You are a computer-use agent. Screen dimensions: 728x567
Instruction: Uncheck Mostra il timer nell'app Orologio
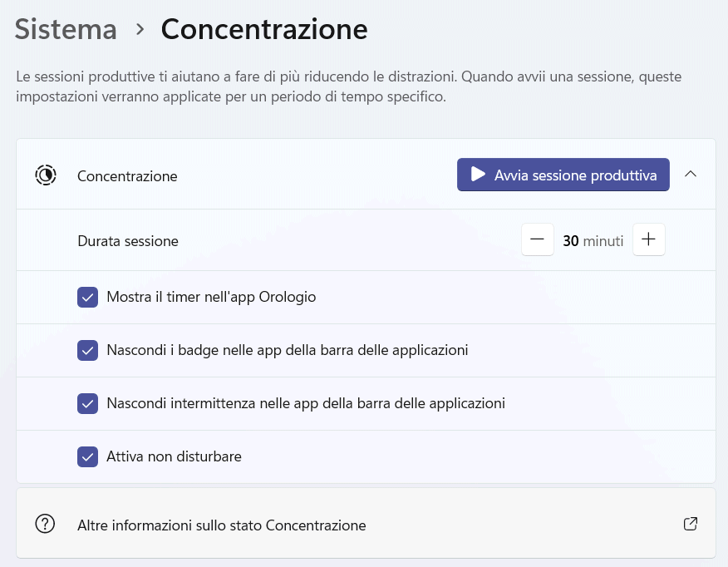click(x=88, y=297)
